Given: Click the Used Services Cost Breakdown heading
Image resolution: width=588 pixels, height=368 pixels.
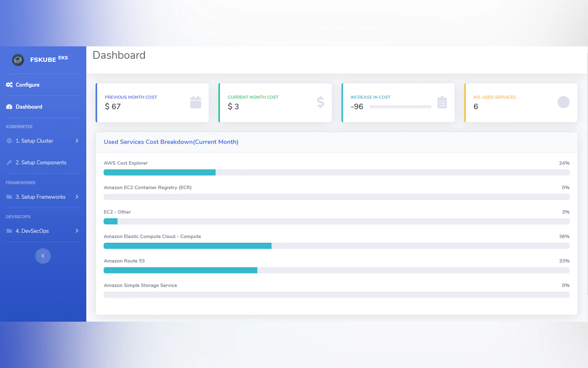Looking at the screenshot, I should (171, 142).
